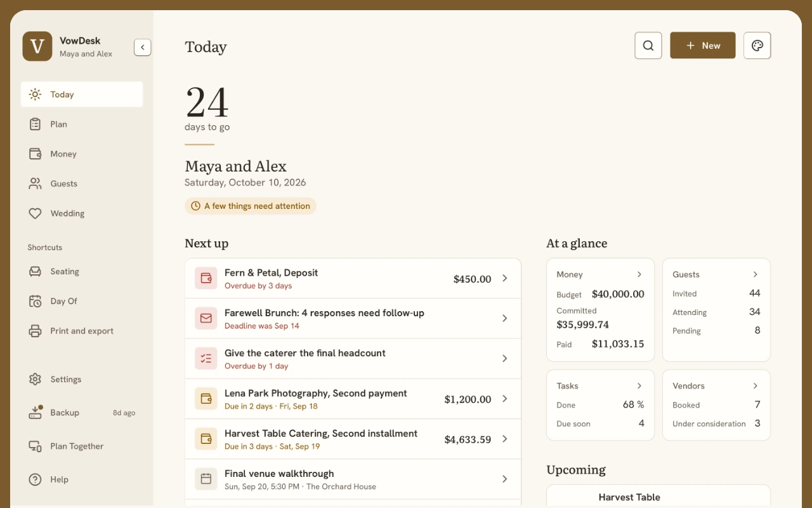Collapse the sidebar with the arrow button
This screenshot has width=812, height=508.
[143, 47]
